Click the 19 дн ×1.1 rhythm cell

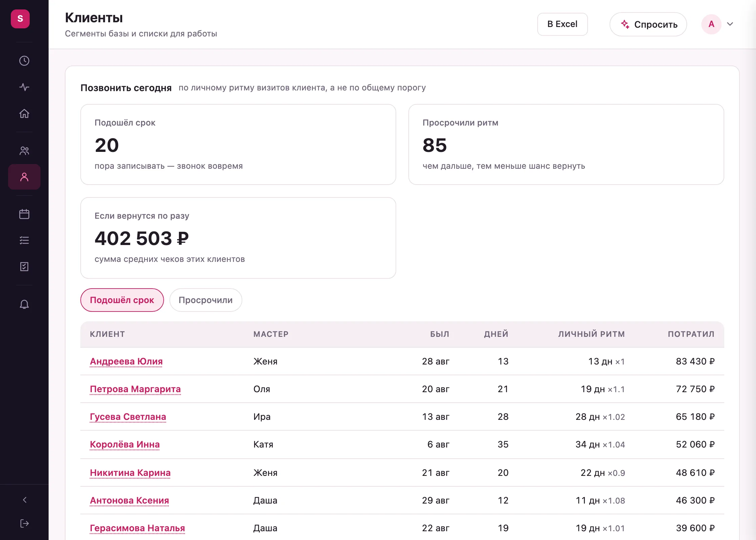coord(603,389)
